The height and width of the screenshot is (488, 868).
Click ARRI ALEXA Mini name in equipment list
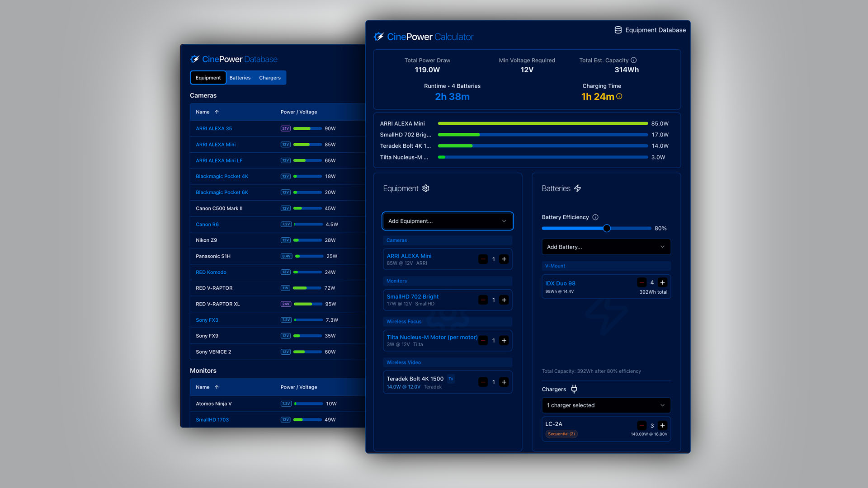coord(409,256)
